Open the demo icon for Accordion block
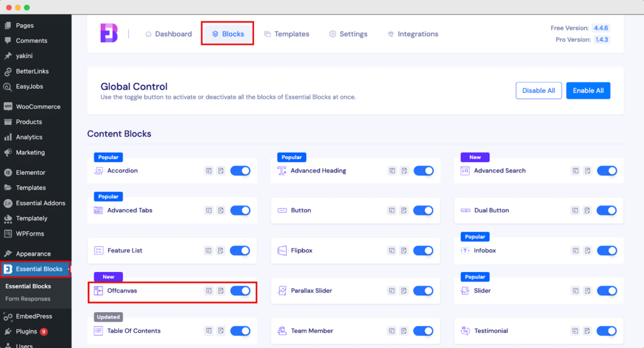Viewport: 644px width, 348px height. coord(209,171)
